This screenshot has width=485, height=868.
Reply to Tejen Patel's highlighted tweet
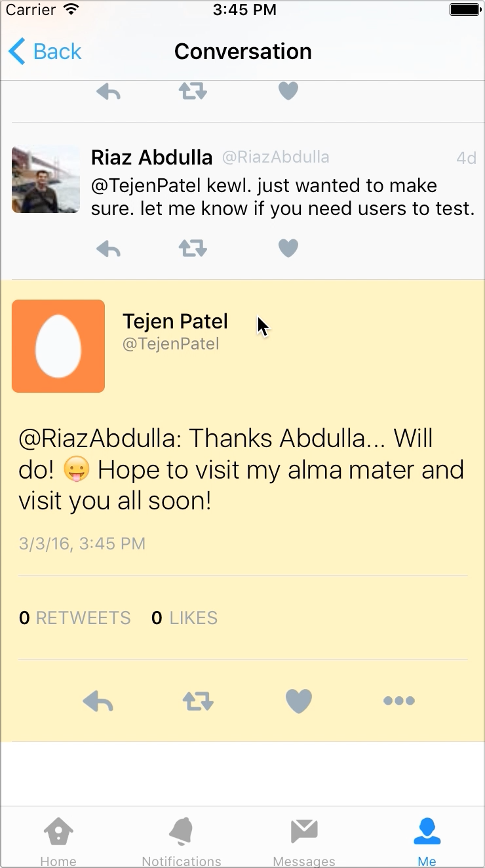(98, 701)
